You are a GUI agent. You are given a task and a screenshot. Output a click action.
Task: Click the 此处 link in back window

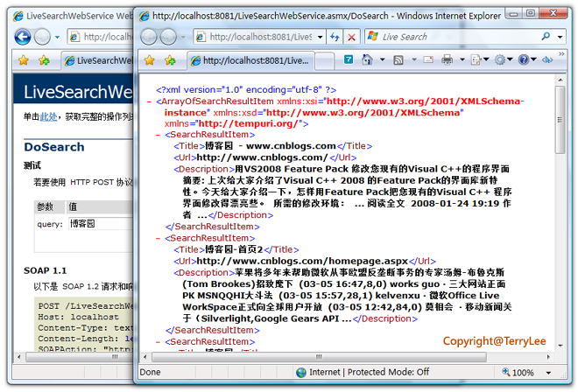coord(48,116)
